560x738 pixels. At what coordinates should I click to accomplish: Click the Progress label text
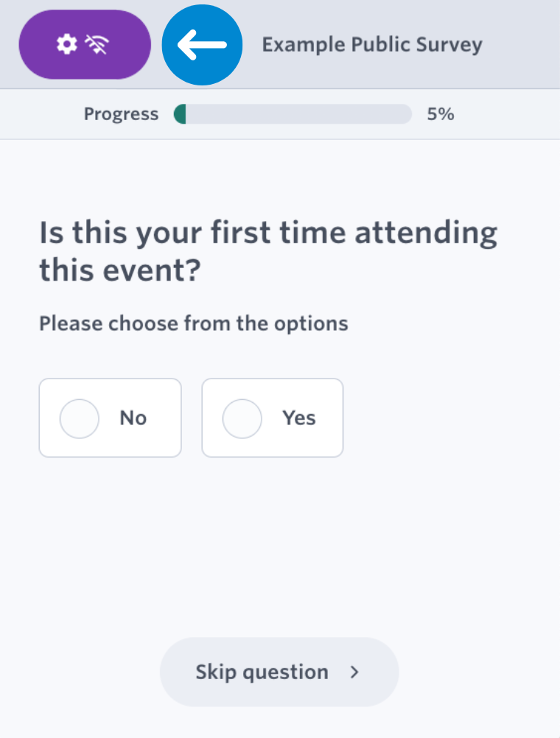point(121,114)
